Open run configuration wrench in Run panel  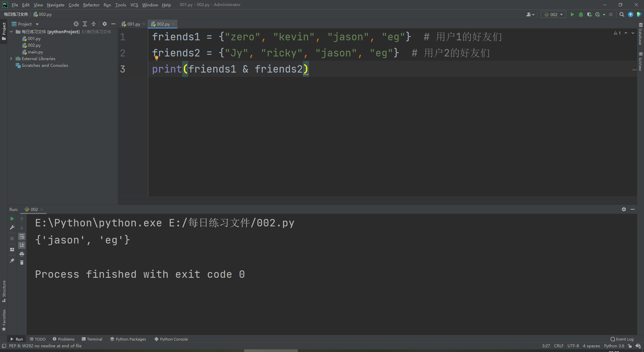[x=12, y=227]
